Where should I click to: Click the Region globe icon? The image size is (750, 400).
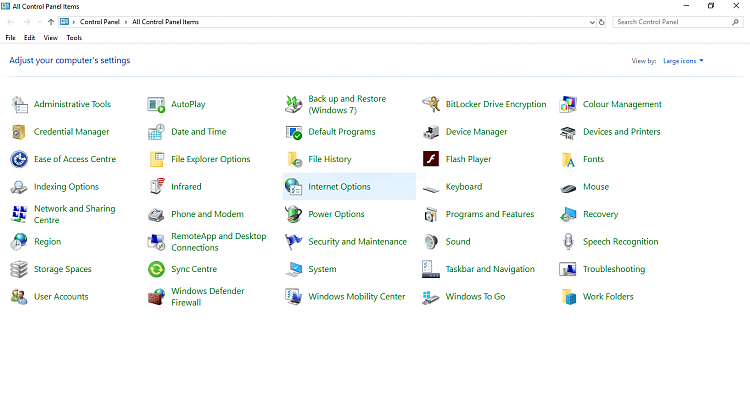pos(19,242)
